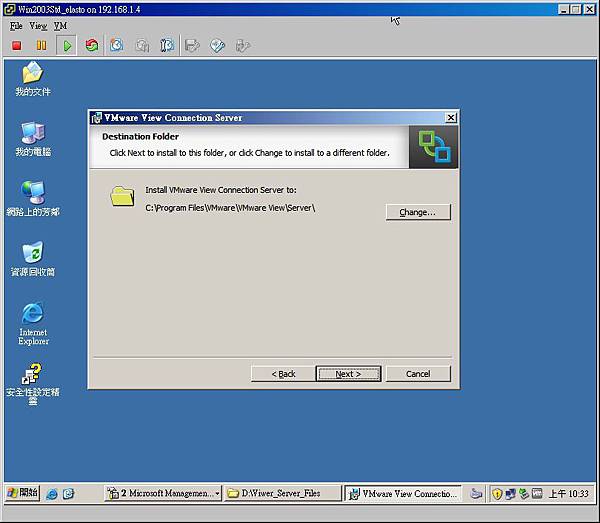Click the floppy device connect icon
This screenshot has height=523, width=600.
click(x=192, y=46)
